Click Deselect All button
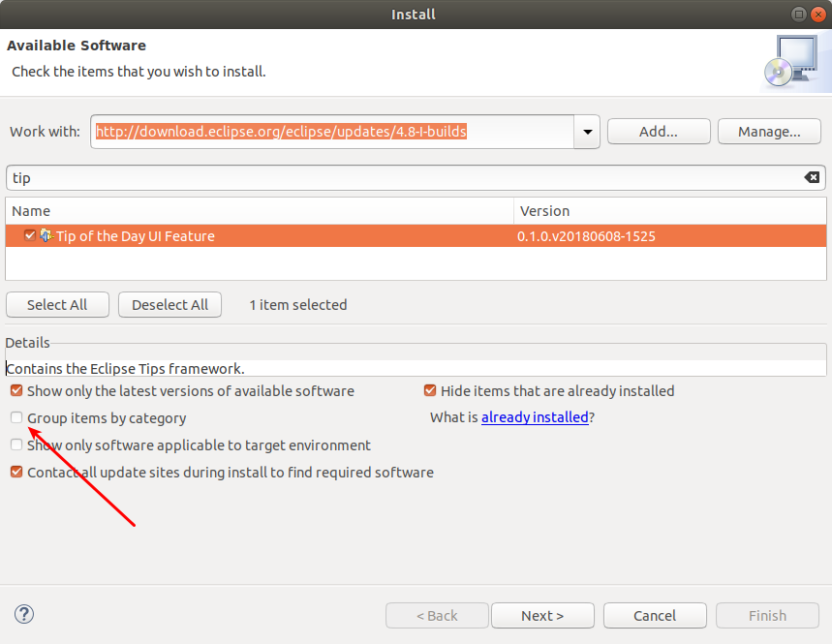Image resolution: width=832 pixels, height=644 pixels. pyautogui.click(x=169, y=305)
